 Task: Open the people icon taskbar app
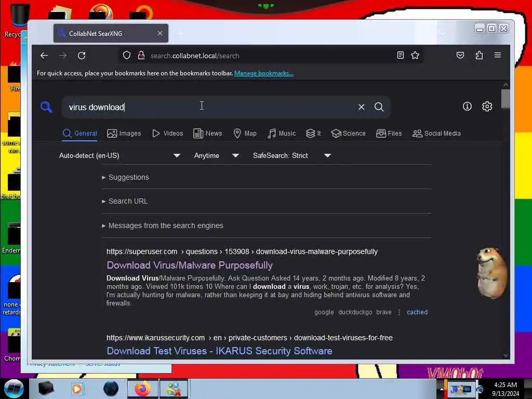coord(174,389)
